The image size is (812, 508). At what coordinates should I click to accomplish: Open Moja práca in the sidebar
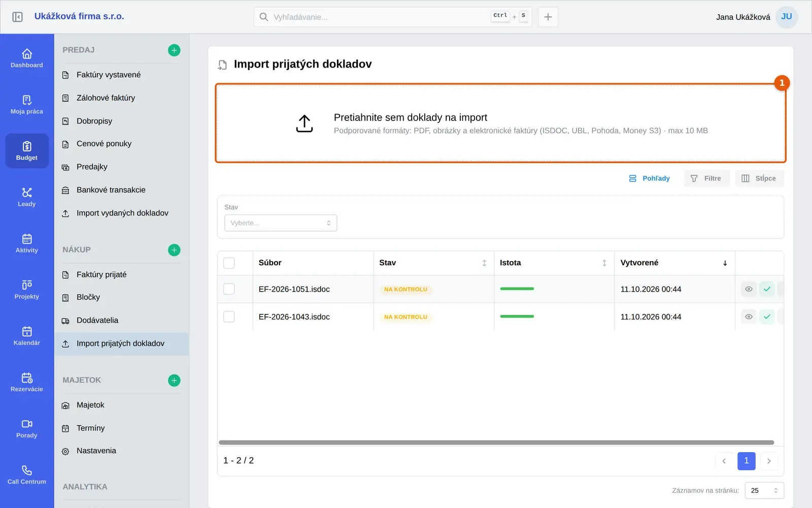click(x=27, y=105)
